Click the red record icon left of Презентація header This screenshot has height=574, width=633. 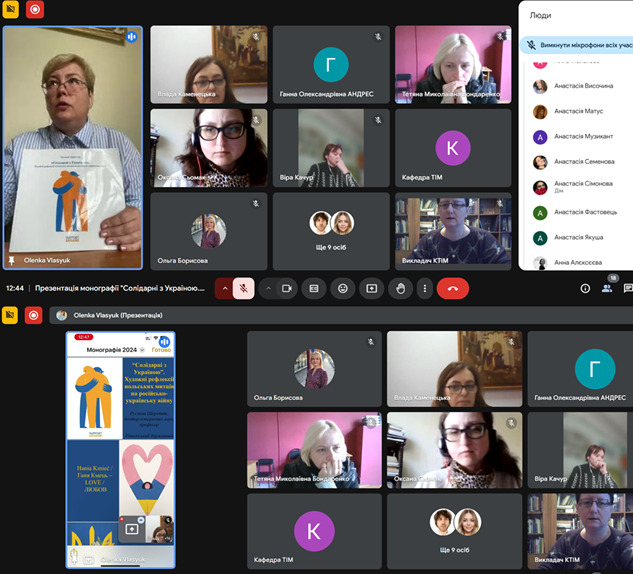[x=34, y=315]
